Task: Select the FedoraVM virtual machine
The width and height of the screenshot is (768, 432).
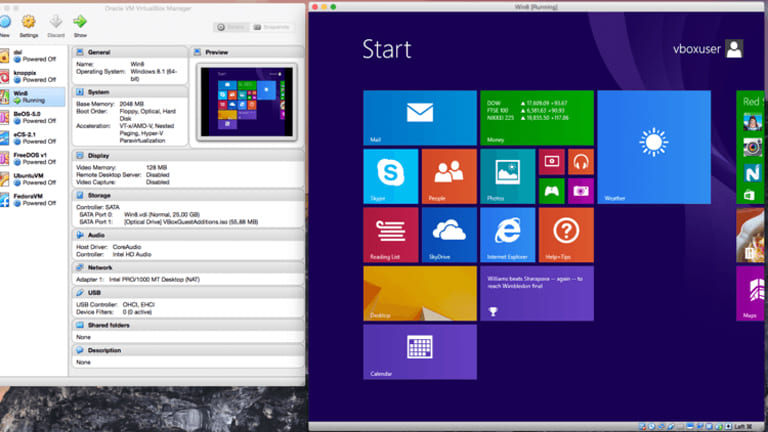Action: click(32, 200)
